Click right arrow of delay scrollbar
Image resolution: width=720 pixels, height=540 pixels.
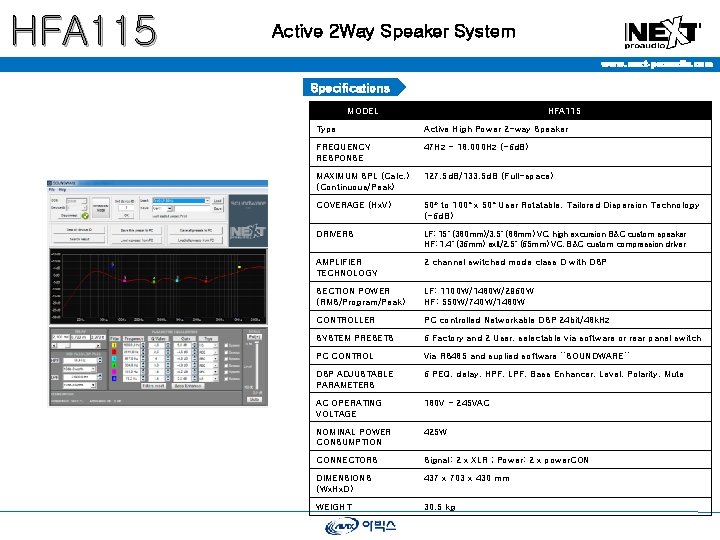[x=98, y=345]
